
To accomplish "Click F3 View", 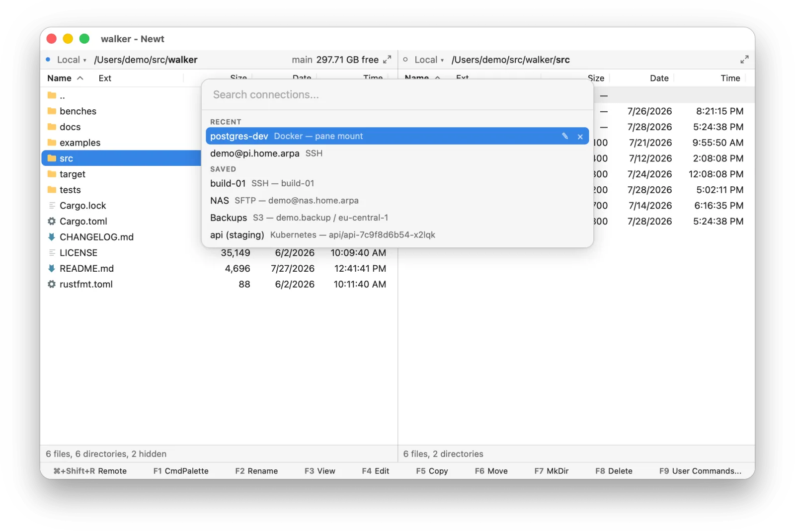I will click(320, 471).
